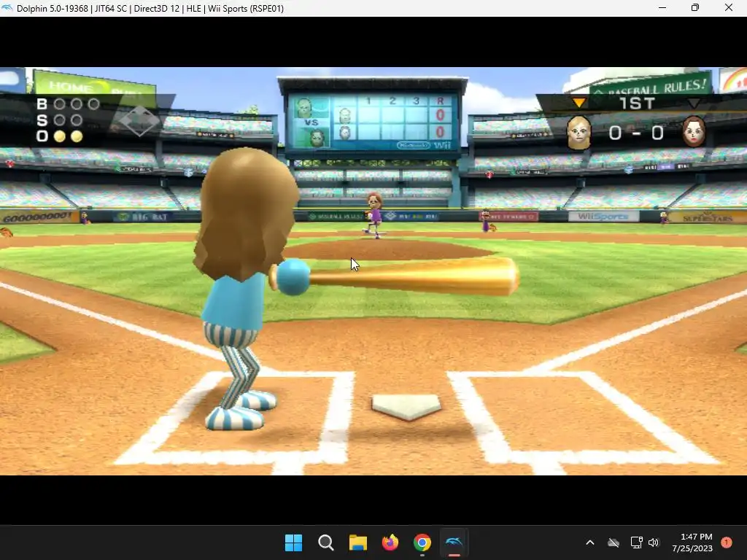Viewport: 747px width, 560px height.
Task: Launch Firefox from the taskbar
Action: (x=390, y=542)
